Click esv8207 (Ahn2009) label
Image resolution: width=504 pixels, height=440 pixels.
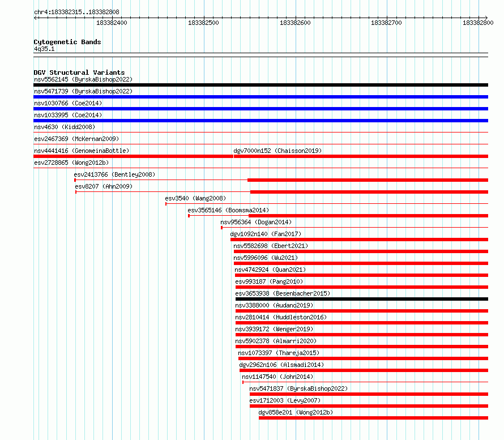104,186
